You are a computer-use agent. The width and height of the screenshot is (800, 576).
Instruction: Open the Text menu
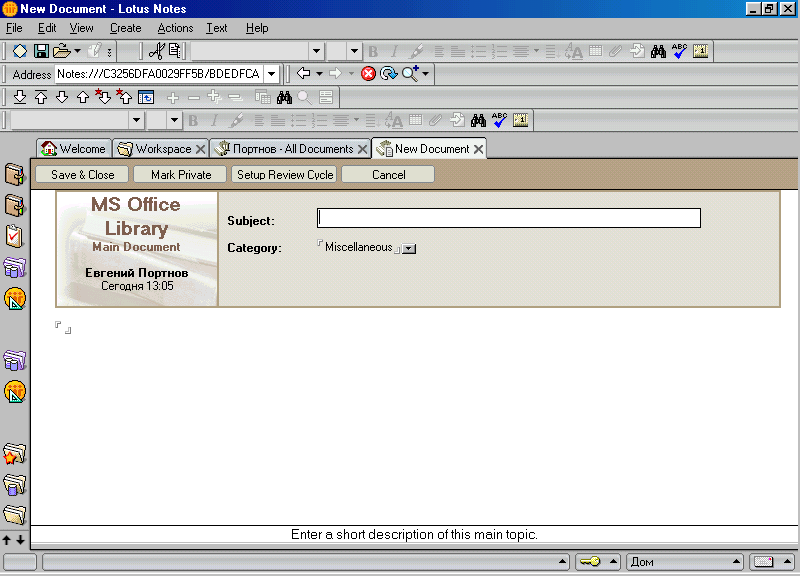tap(217, 28)
